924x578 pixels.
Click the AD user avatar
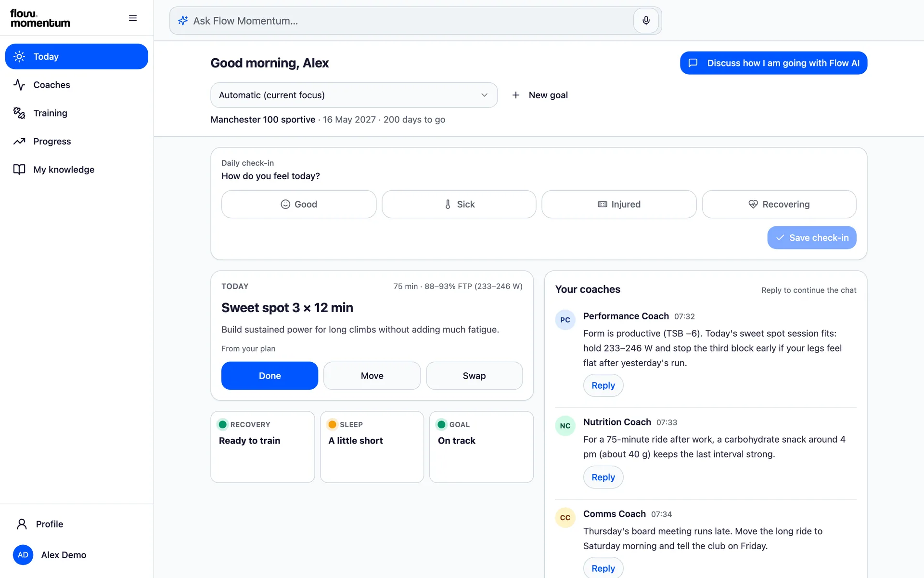[23, 555]
